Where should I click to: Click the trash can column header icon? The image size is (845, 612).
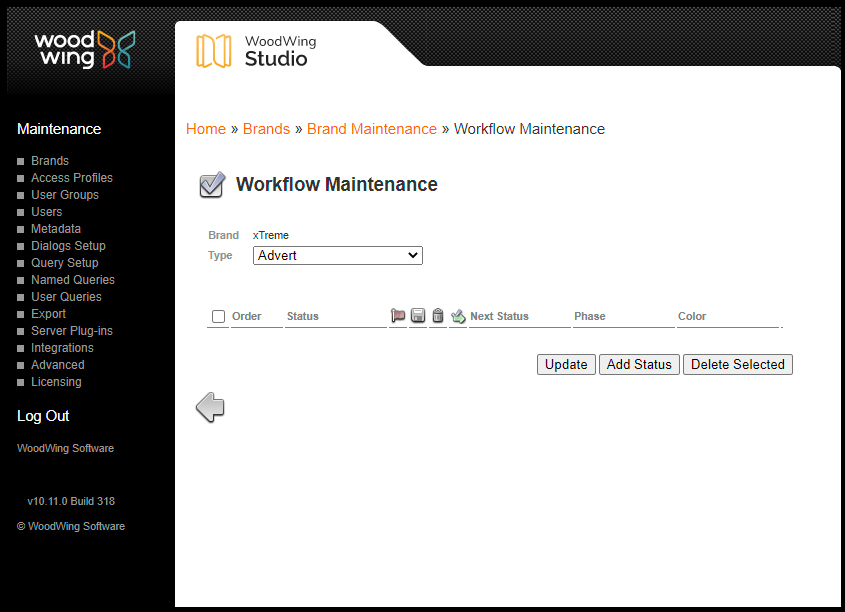click(x=438, y=316)
